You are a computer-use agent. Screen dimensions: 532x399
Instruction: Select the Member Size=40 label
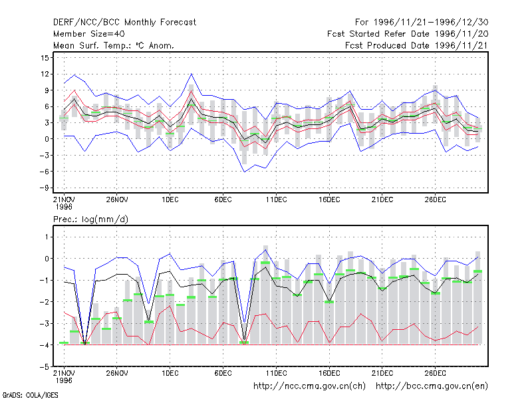pos(89,34)
